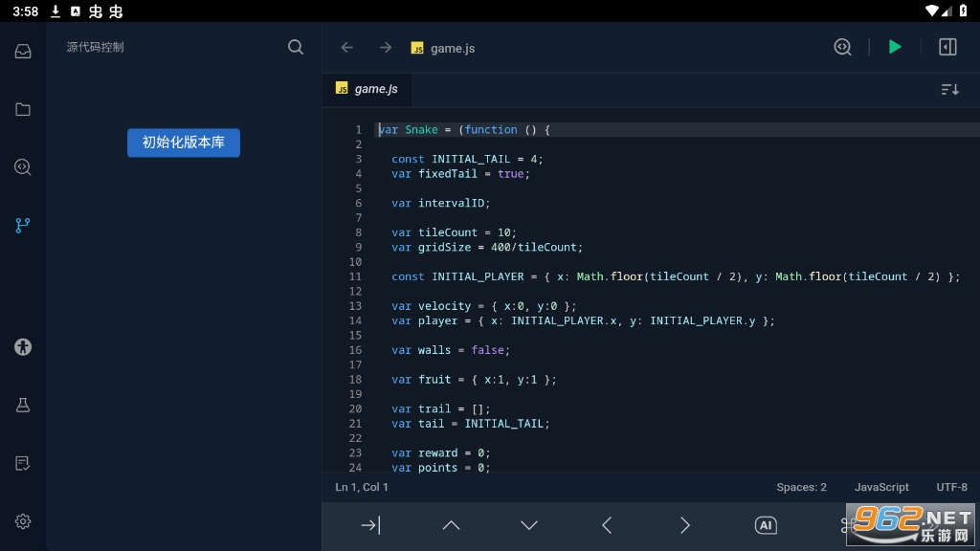Open the flask testing icon
This screenshot has width=980, height=551.
23,406
